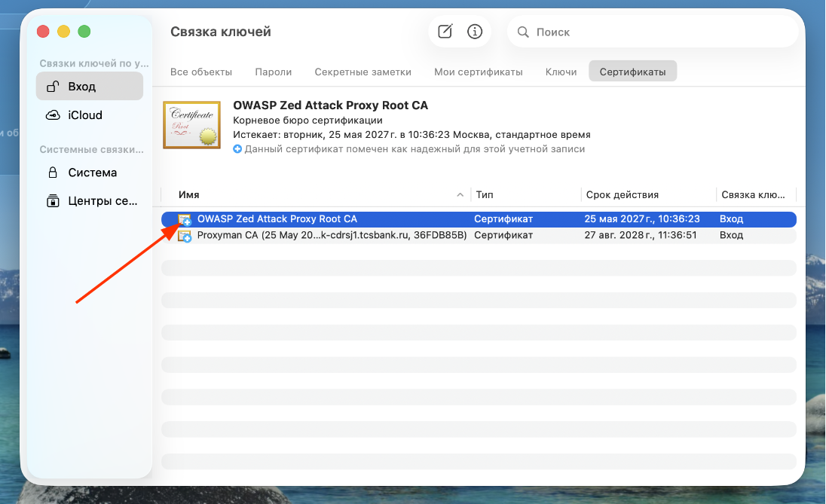
Task: Click the lock icon beside Система
Action: [x=53, y=173]
